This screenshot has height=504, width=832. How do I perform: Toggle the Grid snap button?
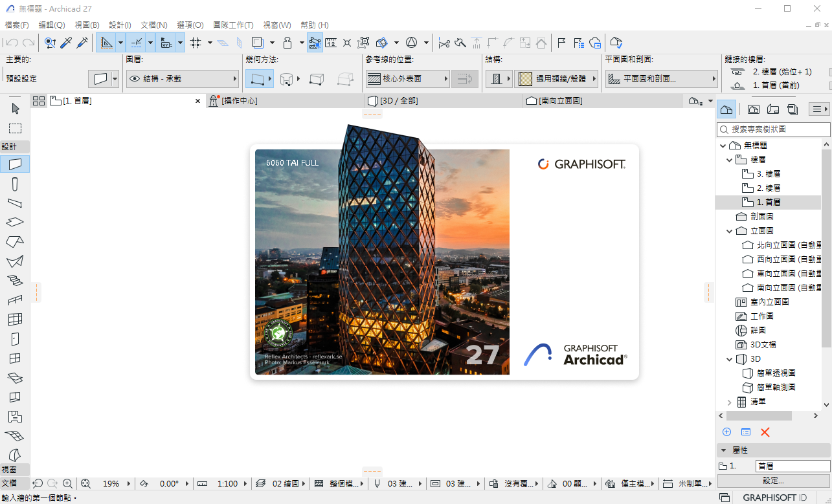tap(196, 43)
